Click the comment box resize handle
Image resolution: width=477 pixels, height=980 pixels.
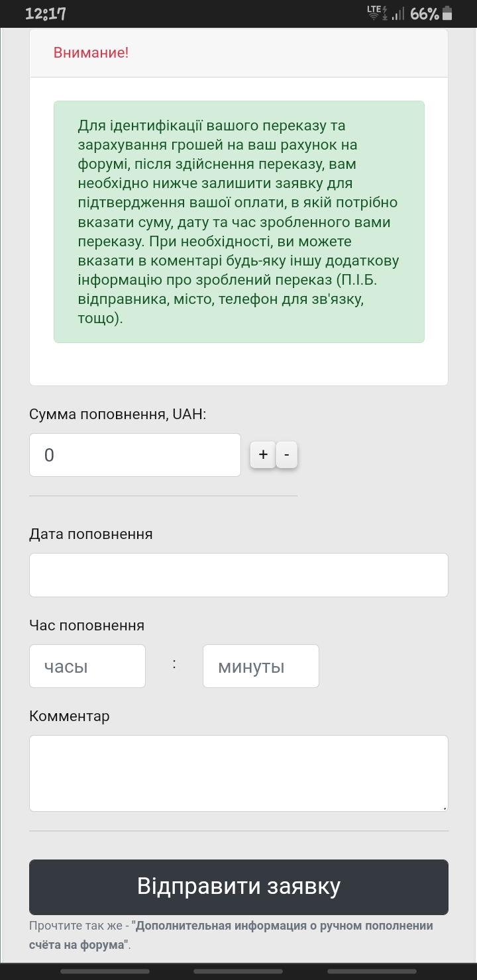pos(445,808)
